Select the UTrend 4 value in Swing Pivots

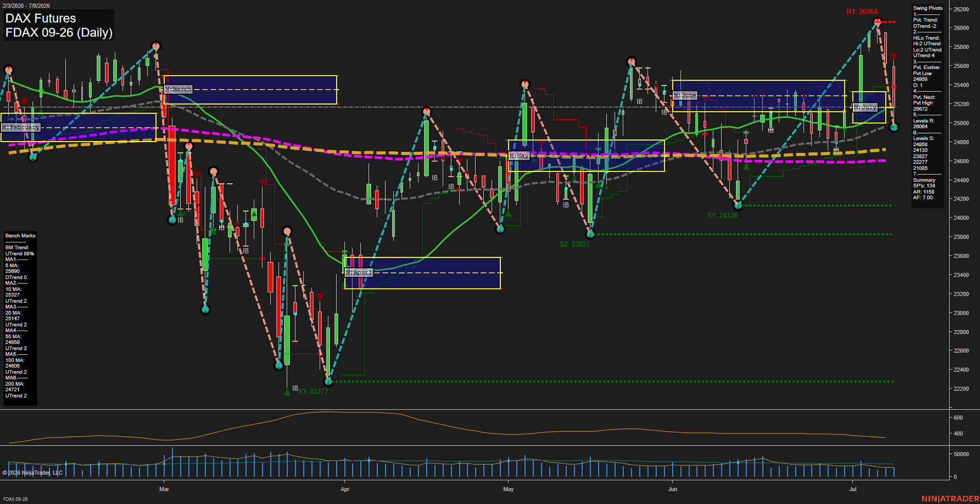click(x=924, y=56)
